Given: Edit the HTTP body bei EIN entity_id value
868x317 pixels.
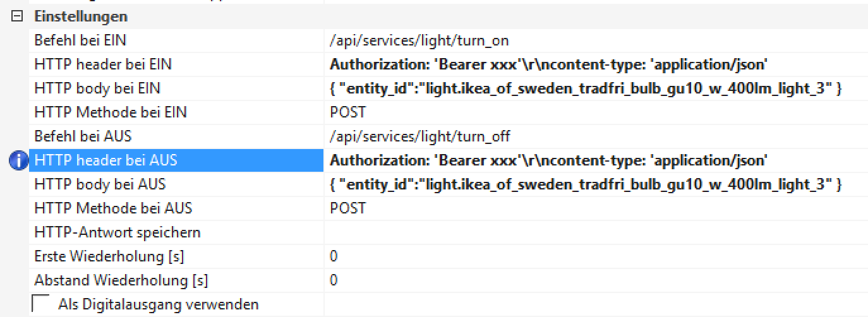Looking at the screenshot, I should pyautogui.click(x=586, y=88).
